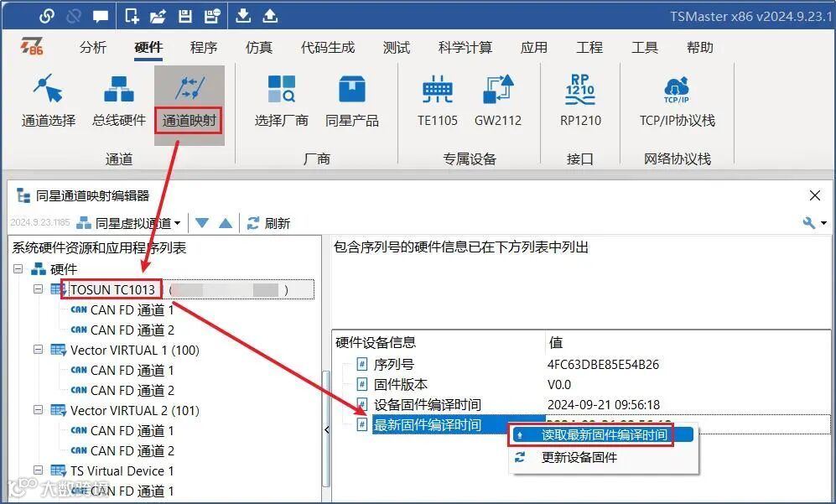Image resolution: width=836 pixels, height=504 pixels.
Task: Switch to the 科学计算 ribbon tab
Action: pos(465,48)
